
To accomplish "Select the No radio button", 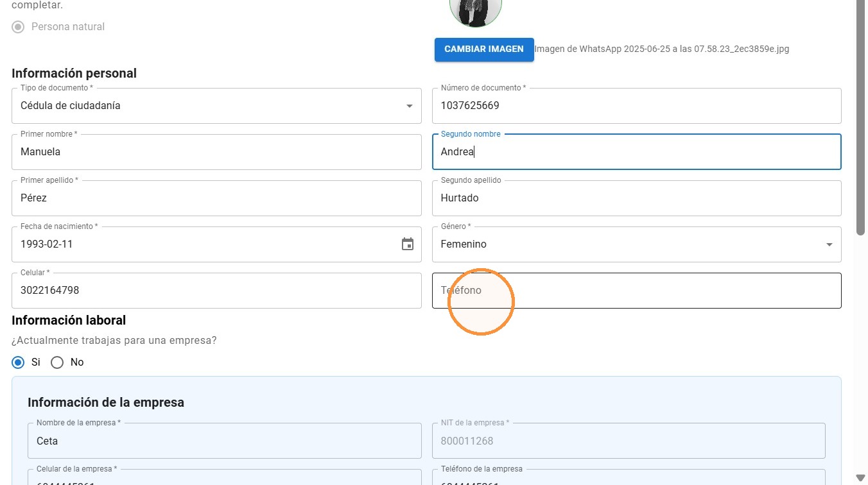I will pyautogui.click(x=57, y=362).
